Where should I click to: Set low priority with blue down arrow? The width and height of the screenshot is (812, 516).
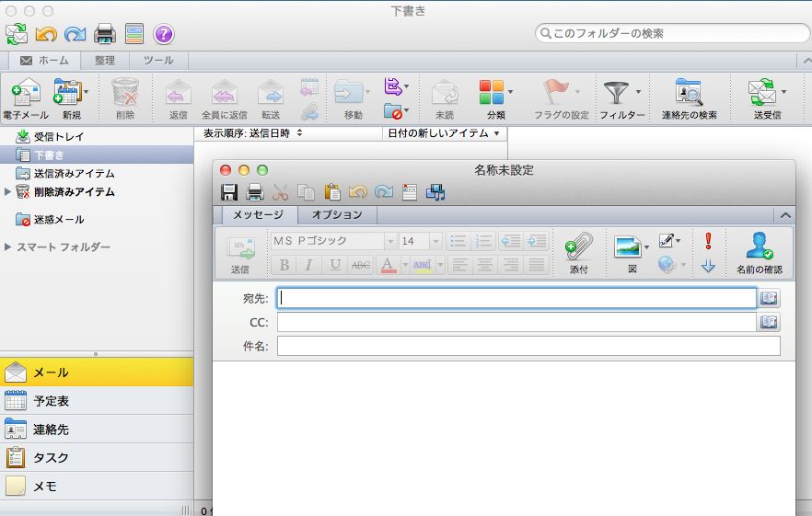click(709, 266)
